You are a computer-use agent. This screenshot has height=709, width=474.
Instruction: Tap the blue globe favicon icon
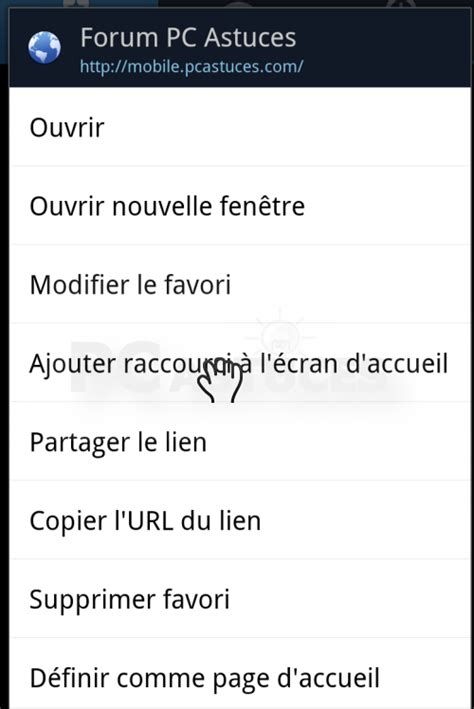pyautogui.click(x=44, y=47)
